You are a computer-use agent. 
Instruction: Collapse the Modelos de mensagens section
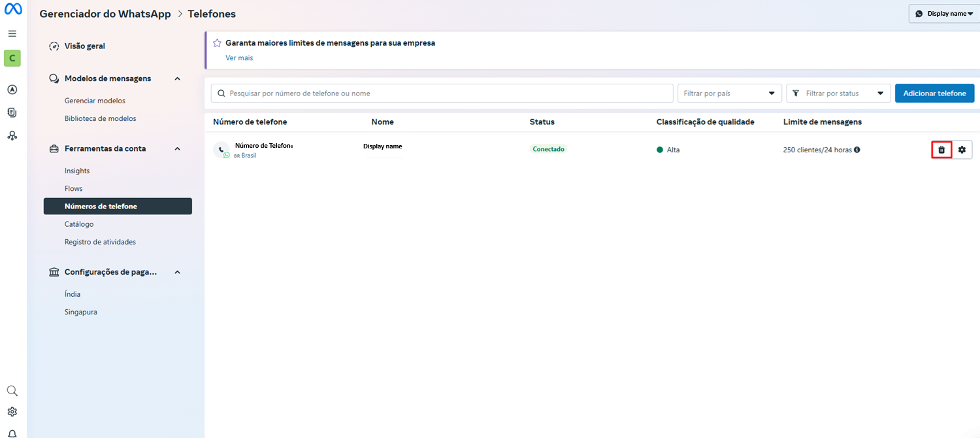(177, 78)
